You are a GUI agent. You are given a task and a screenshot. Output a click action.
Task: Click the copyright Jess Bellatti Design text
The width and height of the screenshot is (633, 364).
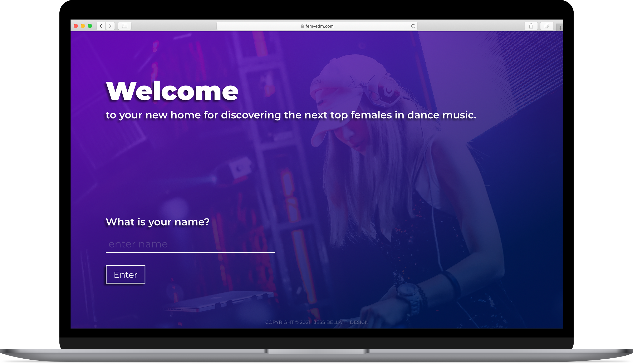[317, 322]
